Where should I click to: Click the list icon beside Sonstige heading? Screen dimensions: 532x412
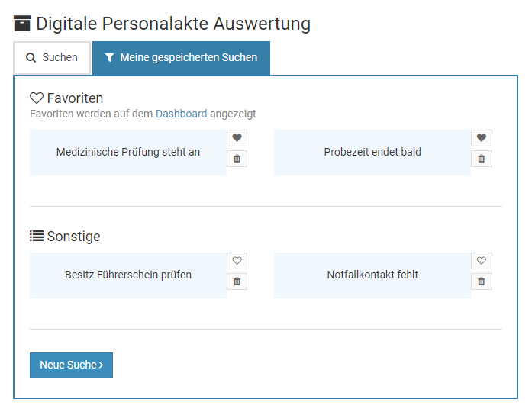(37, 237)
